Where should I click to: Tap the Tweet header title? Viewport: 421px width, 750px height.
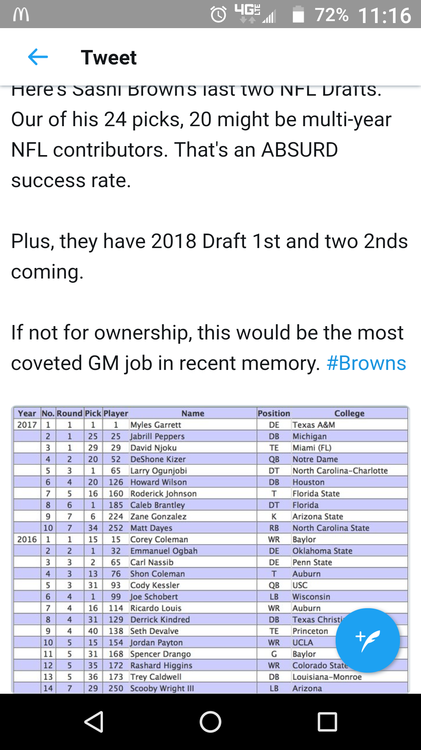coord(109,57)
